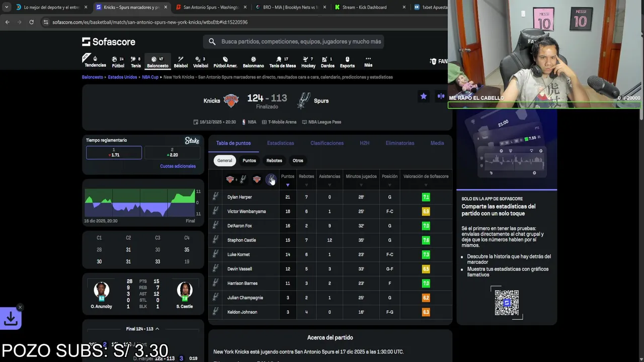Image resolution: width=644 pixels, height=362 pixels.
Task: Select the Otros stats pill
Action: [x=298, y=160]
